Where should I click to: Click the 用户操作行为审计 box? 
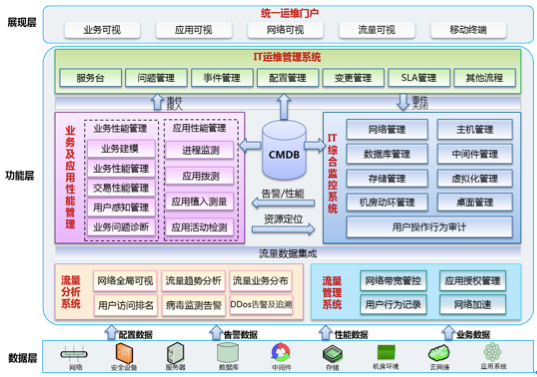click(x=429, y=227)
